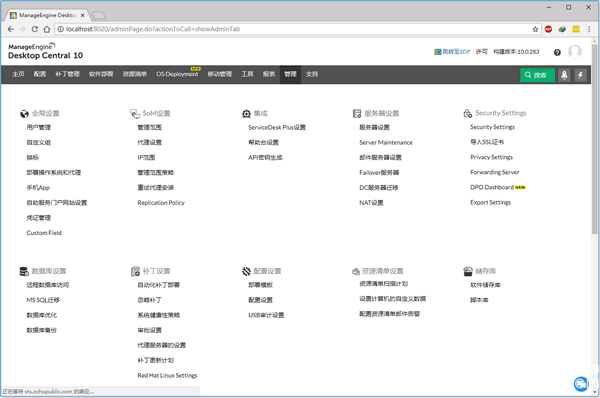Open the OS Deployment tab
Screen dimensions: 600x398
click(177, 74)
